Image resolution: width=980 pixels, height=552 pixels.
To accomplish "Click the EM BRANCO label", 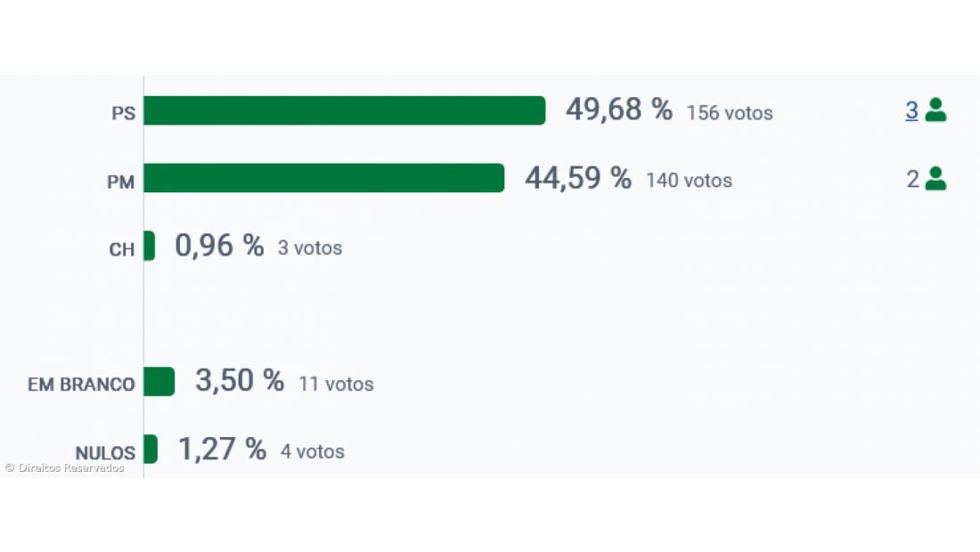I will 81,385.
